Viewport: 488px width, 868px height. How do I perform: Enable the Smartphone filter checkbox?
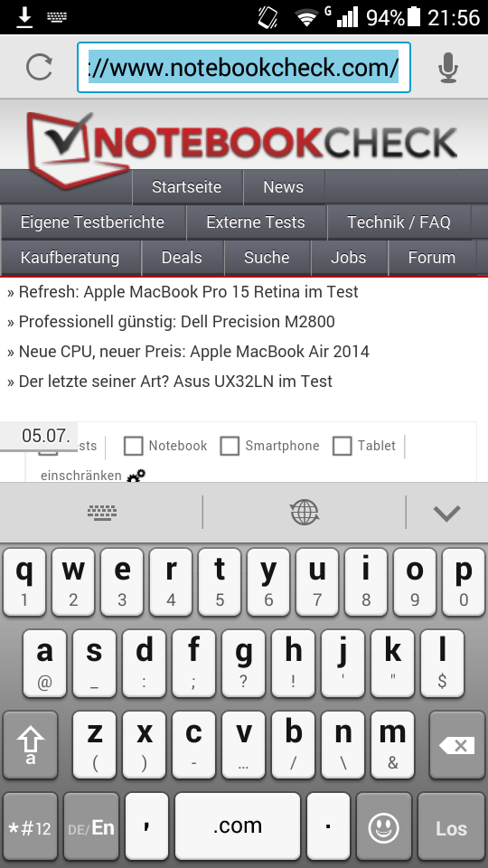tap(230, 446)
